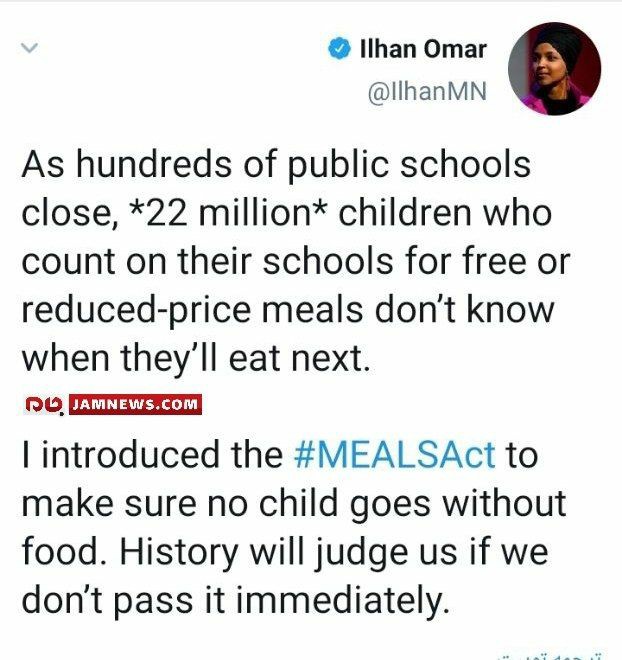Click the blue verified badge icon
This screenshot has height=660, width=622.
339,48
